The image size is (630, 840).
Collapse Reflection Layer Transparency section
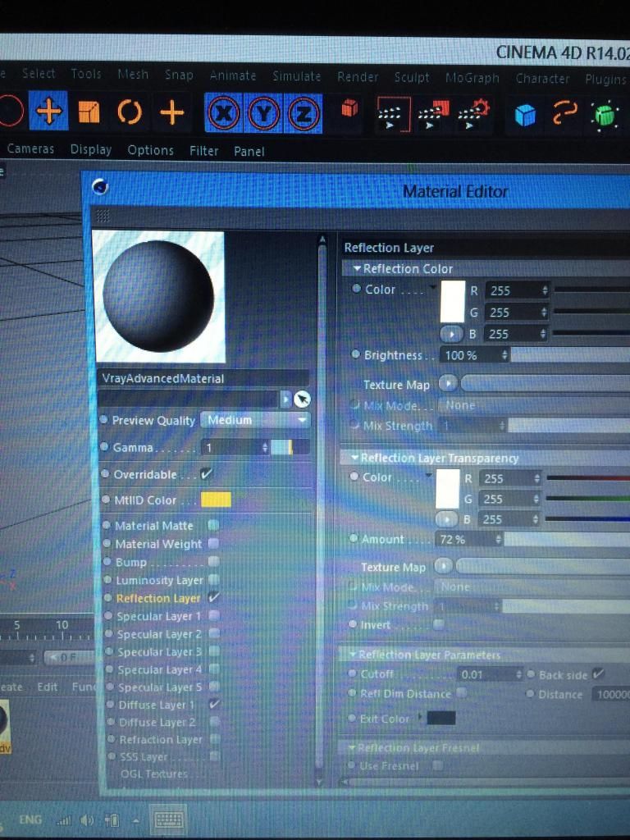(354, 458)
